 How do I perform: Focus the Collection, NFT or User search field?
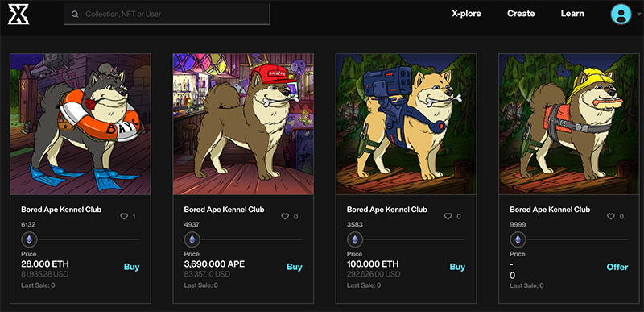click(x=167, y=14)
